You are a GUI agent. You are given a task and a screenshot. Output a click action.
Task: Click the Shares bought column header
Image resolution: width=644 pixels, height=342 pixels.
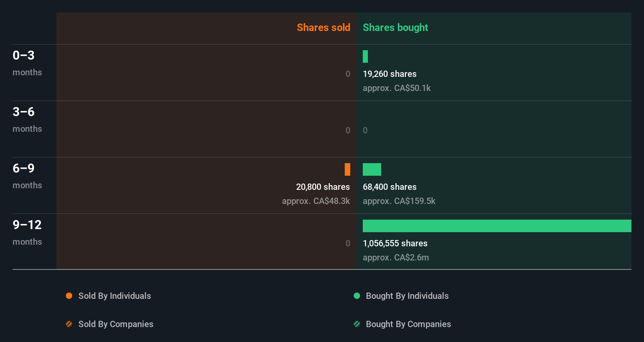(395, 27)
